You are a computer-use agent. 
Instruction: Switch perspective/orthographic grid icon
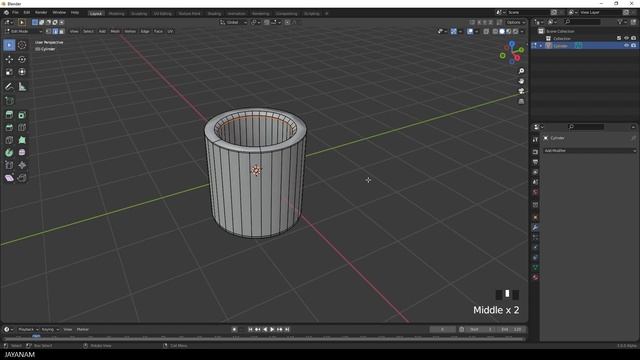point(521,101)
